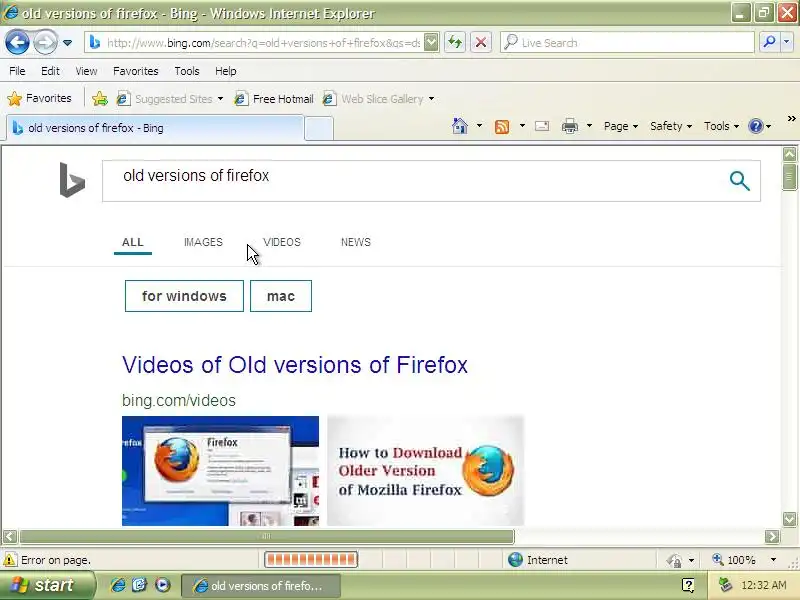Click the Home page icon
The image size is (800, 600).
[x=460, y=126]
